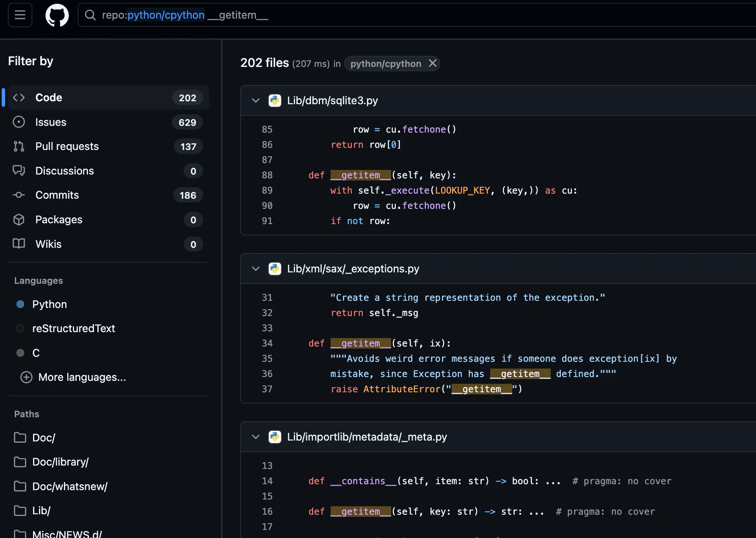Remove the python/cpython repo filter
The image size is (756, 538).
click(432, 64)
